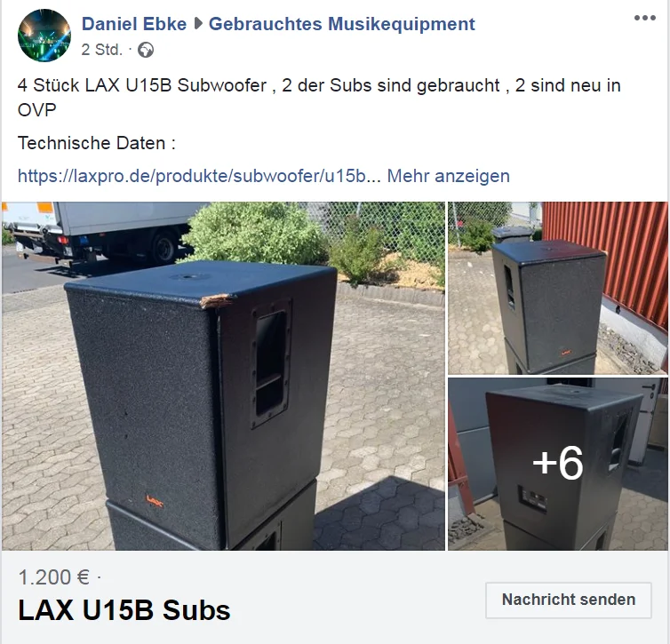
Task: Click the orange LAX logo on main photo
Action: (155, 500)
